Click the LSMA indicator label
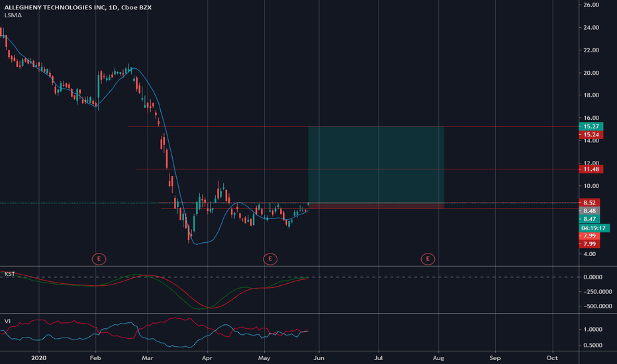Screen dimensions: 617x364 [13, 15]
